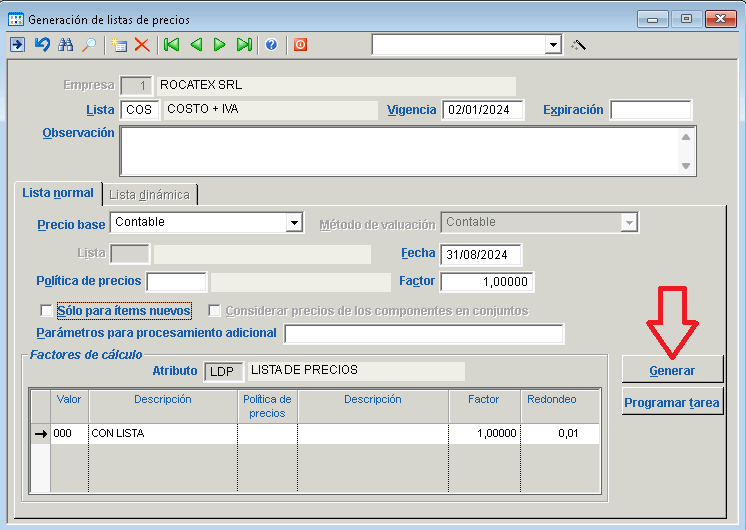Enable the Sólo para ítems nuevos checkbox
This screenshot has height=530, width=746.
tap(46, 311)
